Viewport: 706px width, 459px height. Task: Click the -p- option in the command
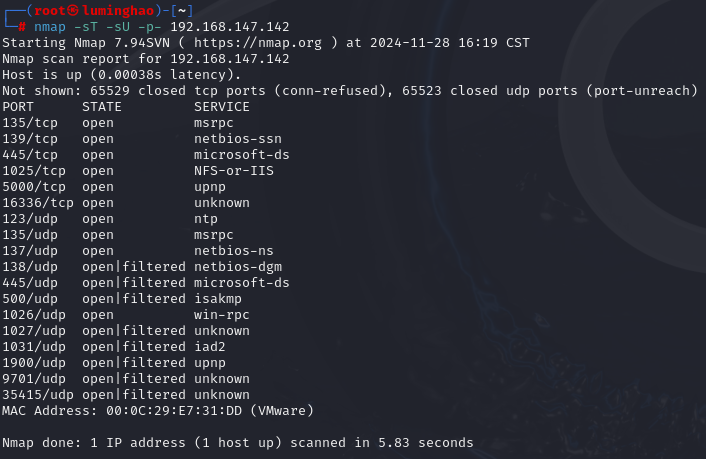(149, 27)
